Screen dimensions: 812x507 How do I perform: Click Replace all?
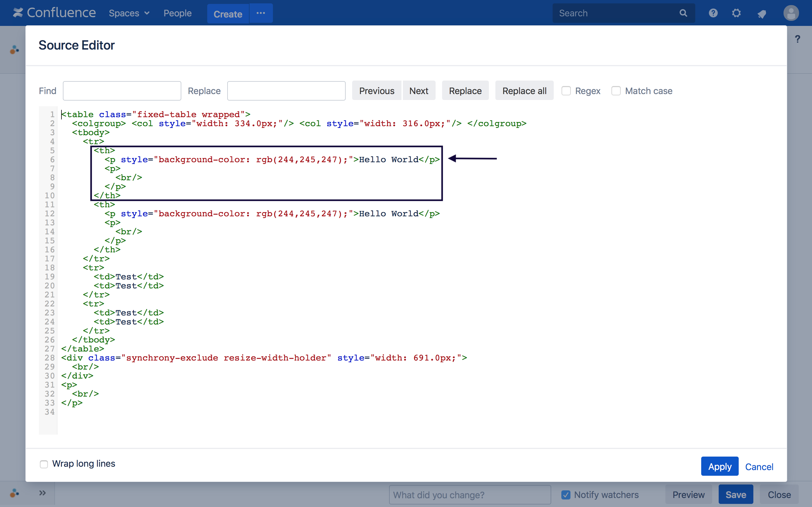pos(524,90)
